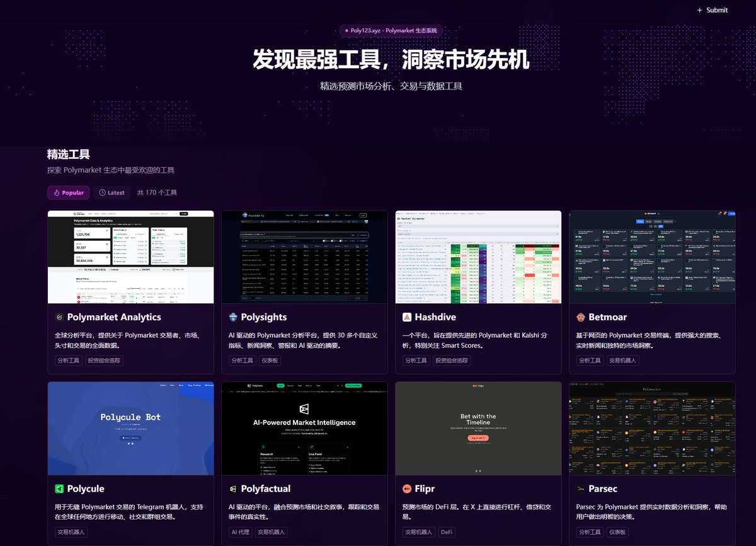
Task: Click the 精选工具 section heading
Action: [68, 154]
